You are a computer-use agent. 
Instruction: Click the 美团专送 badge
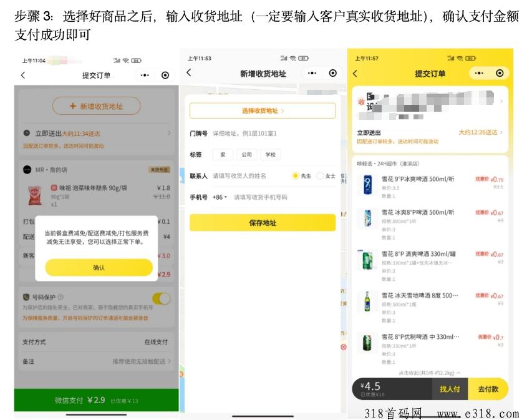(x=159, y=170)
